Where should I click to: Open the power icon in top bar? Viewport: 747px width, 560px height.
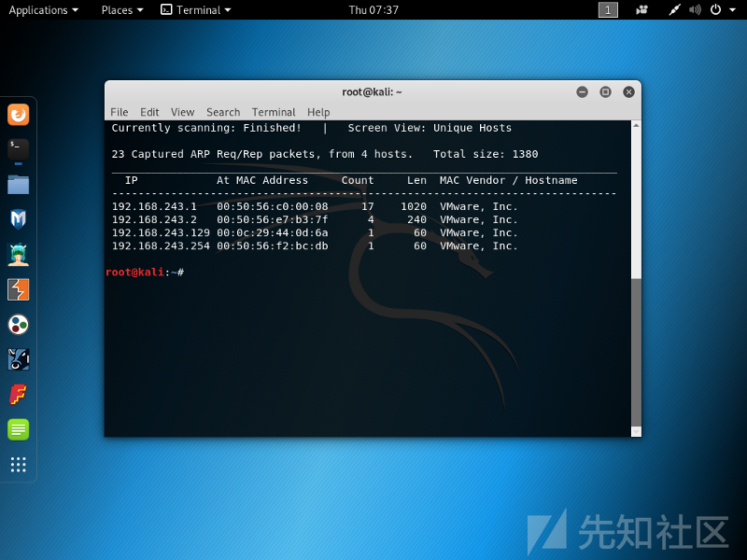715,10
